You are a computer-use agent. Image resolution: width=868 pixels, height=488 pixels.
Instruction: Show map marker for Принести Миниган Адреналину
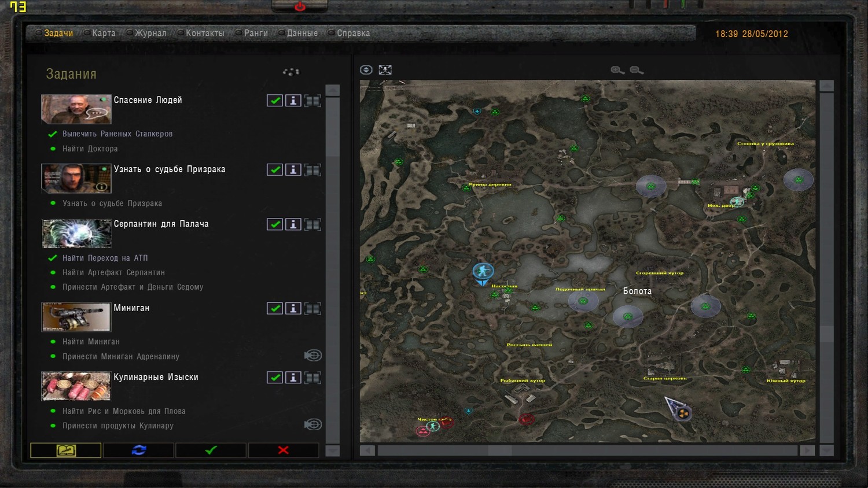(313, 356)
